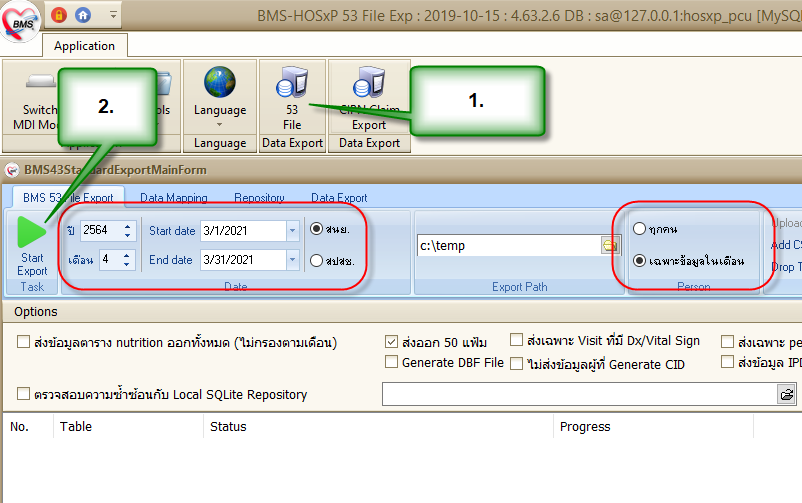Click the export path field c:\temp
802x503 pixels.
(509, 246)
